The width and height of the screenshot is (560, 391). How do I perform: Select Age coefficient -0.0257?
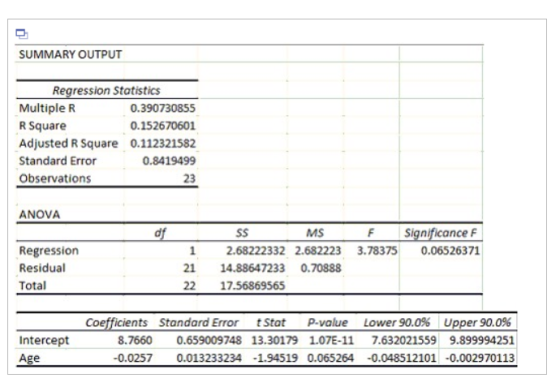(133, 358)
